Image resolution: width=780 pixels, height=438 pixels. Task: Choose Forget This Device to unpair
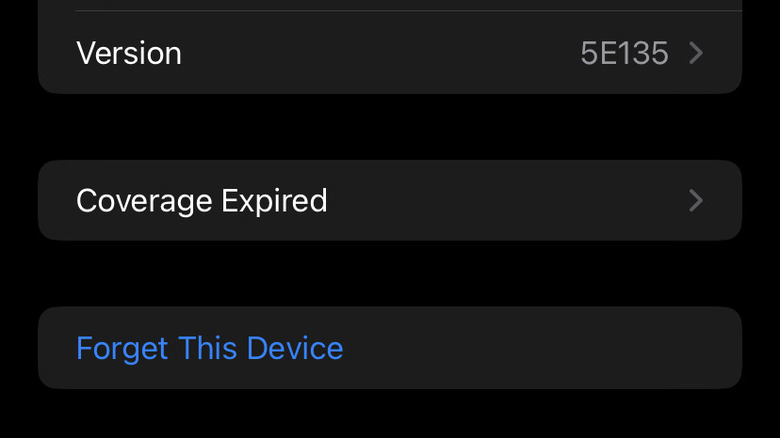tap(210, 348)
